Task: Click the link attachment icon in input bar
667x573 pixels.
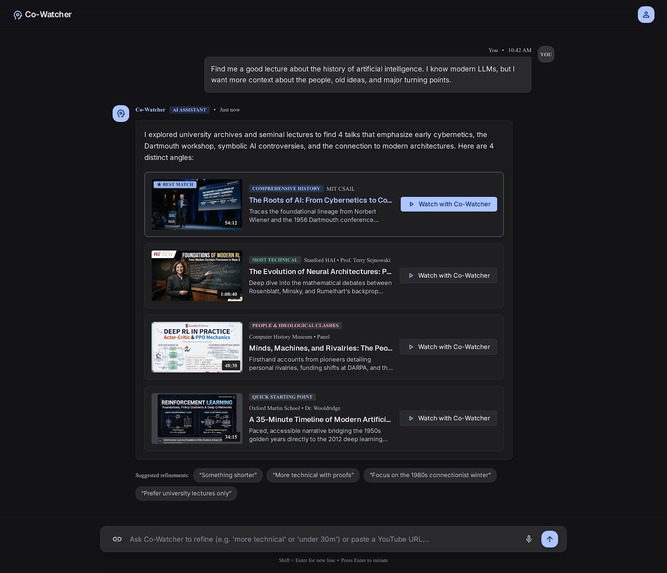Action: coord(117,539)
